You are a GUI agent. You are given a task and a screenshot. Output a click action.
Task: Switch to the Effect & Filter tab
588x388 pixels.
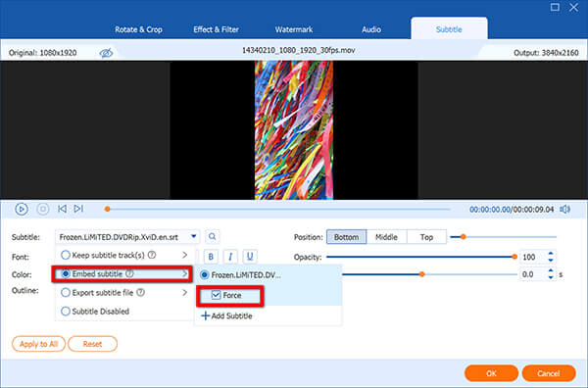tap(216, 29)
